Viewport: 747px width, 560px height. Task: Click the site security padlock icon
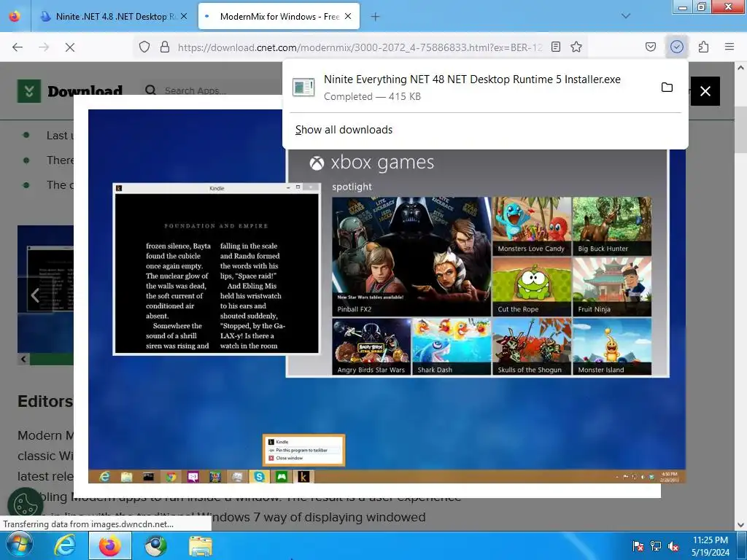pyautogui.click(x=165, y=47)
